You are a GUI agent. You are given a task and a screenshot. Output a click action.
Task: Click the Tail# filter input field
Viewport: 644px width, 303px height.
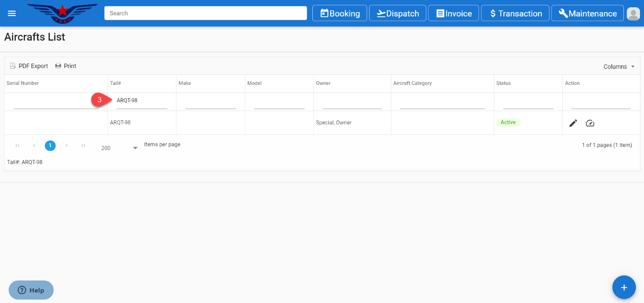(142, 101)
